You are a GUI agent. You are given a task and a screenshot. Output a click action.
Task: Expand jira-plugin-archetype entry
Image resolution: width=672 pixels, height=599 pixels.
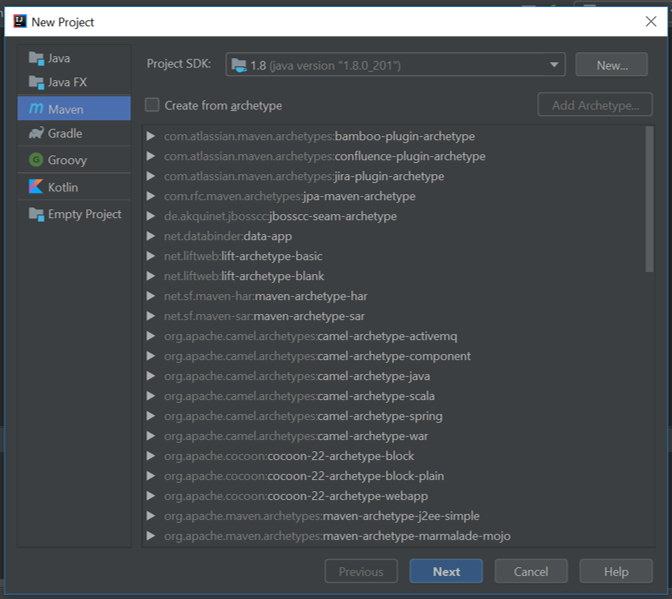point(150,176)
